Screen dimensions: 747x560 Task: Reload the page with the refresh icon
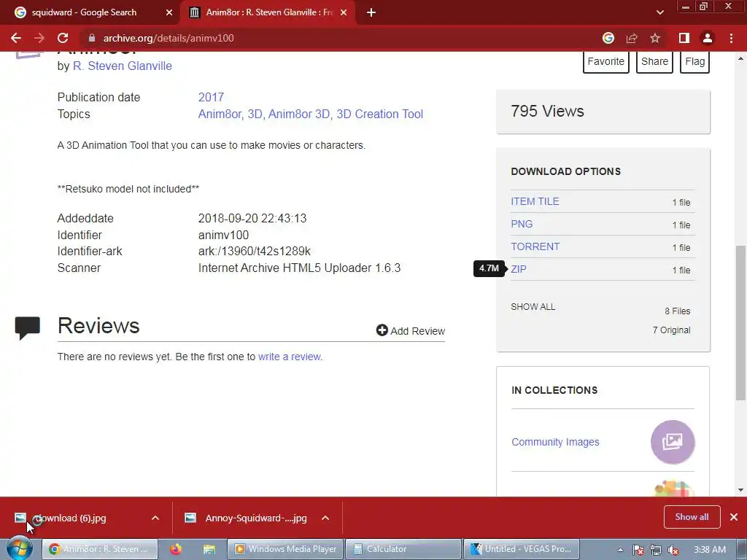[63, 38]
